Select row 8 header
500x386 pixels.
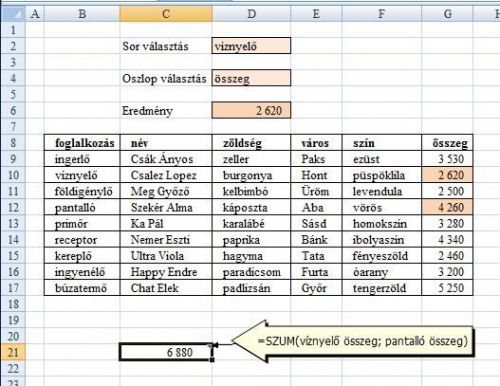point(13,143)
